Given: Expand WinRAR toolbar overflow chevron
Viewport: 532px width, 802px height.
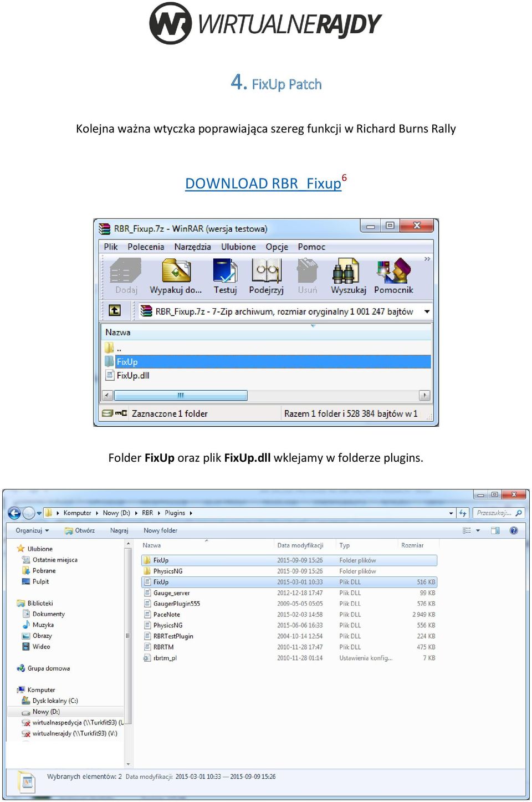Looking at the screenshot, I should tap(427, 259).
